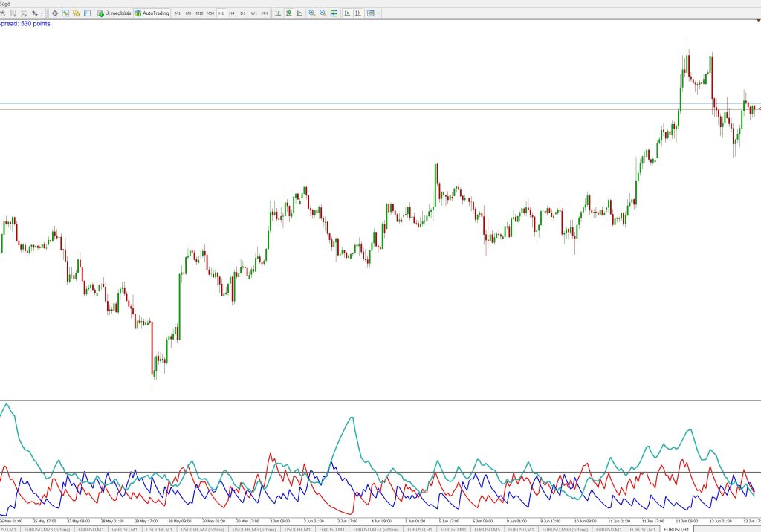The height and width of the screenshot is (532, 761).
Task: Open the Market Watch panel icon
Action: pyautogui.click(x=65, y=13)
